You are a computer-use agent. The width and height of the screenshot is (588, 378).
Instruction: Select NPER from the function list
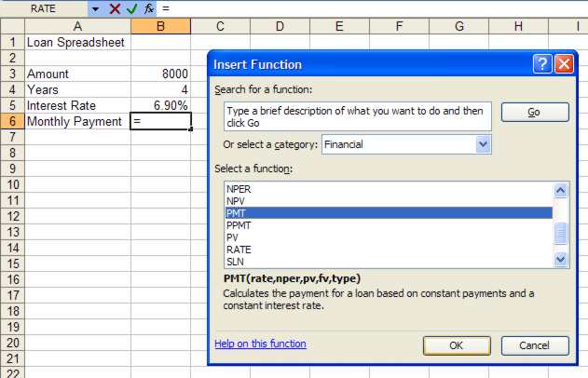(x=387, y=188)
